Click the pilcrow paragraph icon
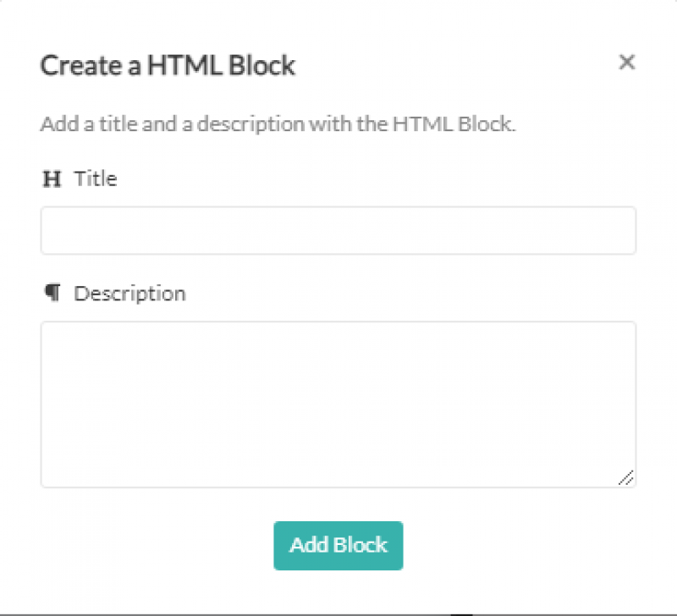 (52, 293)
